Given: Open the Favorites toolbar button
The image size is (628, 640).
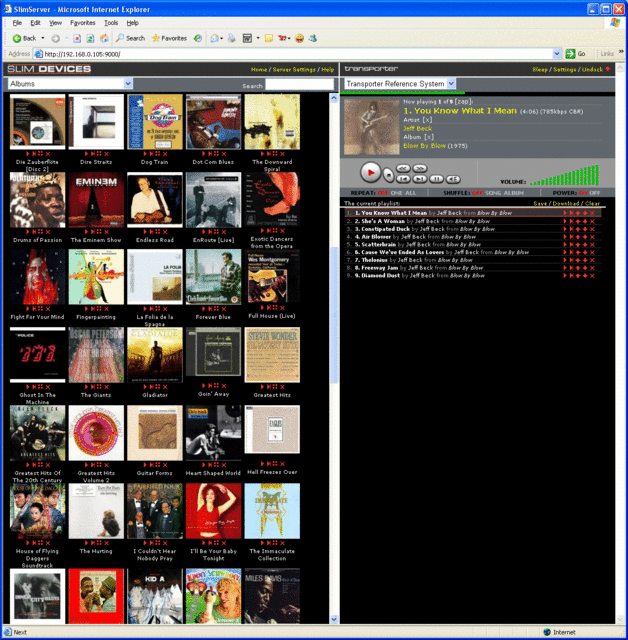Looking at the screenshot, I should click(x=169, y=38).
